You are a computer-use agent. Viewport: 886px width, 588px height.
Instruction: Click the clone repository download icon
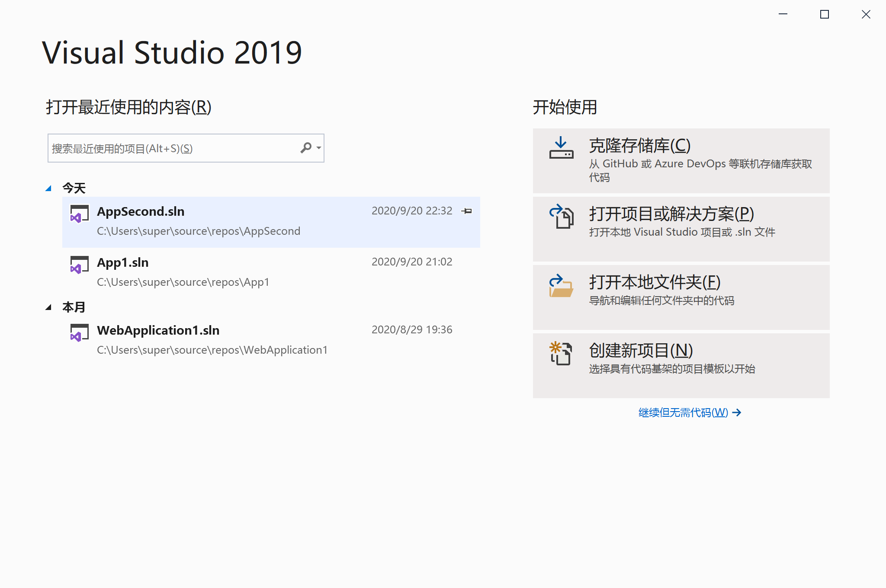coord(561,148)
